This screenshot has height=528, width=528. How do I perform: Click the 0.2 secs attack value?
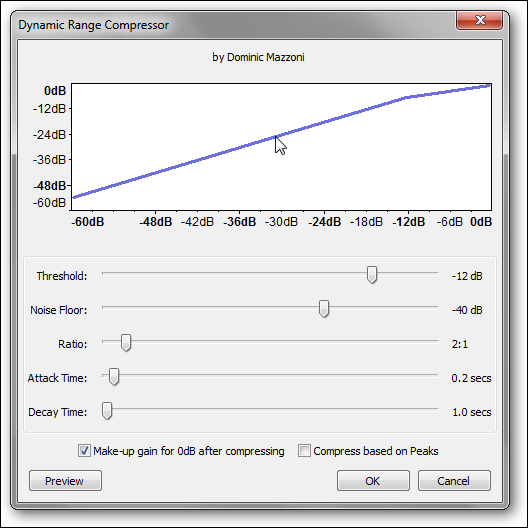[471, 378]
